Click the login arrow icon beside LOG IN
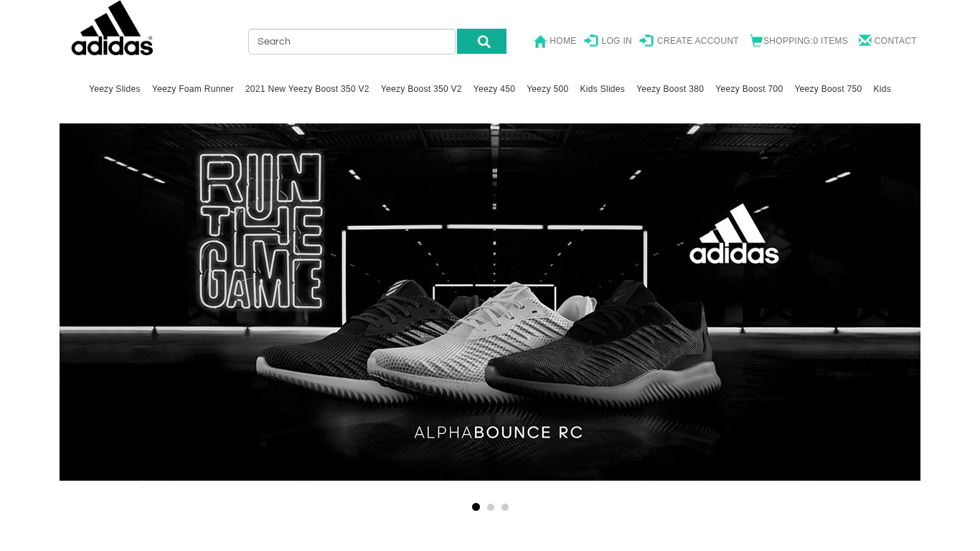980x551 pixels. click(x=591, y=41)
